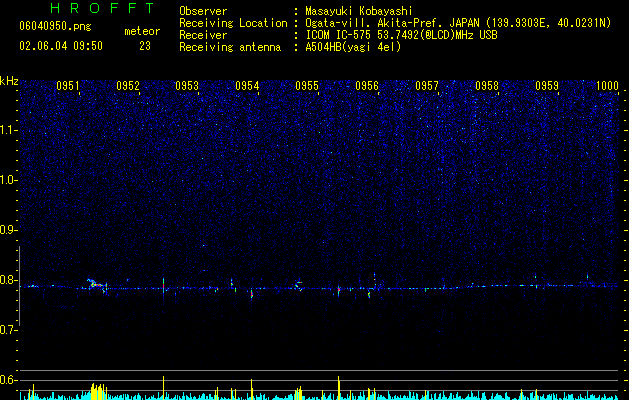Click the 1.0 kHz axis label

click(9, 180)
